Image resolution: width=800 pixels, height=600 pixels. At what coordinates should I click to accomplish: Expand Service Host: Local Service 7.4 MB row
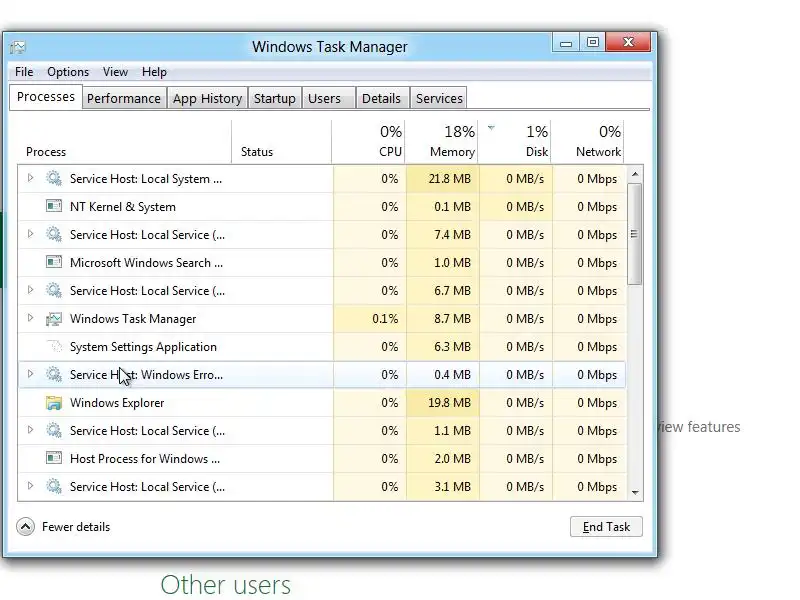click(x=31, y=234)
